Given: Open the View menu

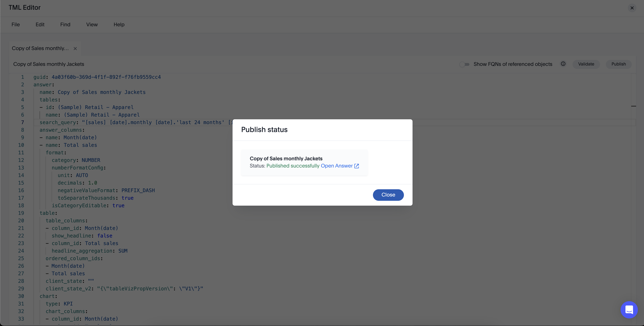Looking at the screenshot, I should (x=92, y=24).
